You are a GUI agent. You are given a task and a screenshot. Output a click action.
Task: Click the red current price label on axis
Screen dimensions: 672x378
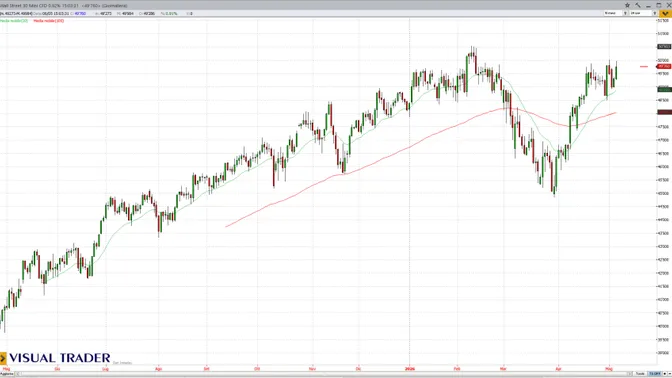(x=664, y=66)
